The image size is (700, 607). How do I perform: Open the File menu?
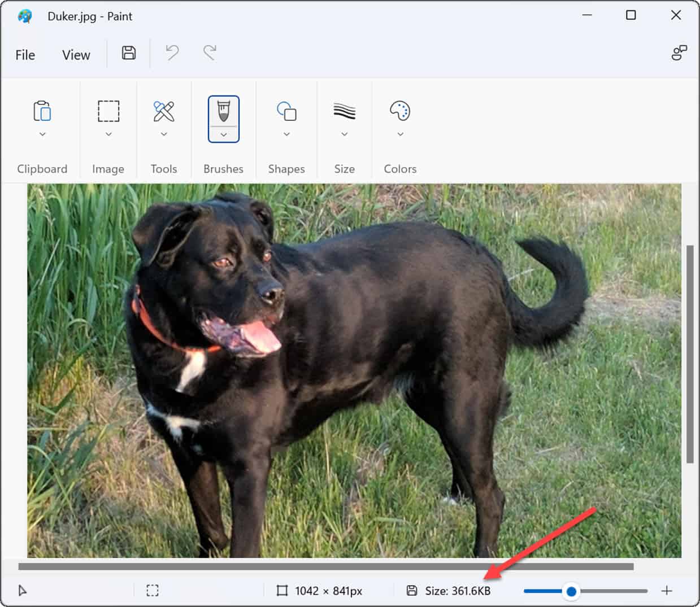point(25,54)
